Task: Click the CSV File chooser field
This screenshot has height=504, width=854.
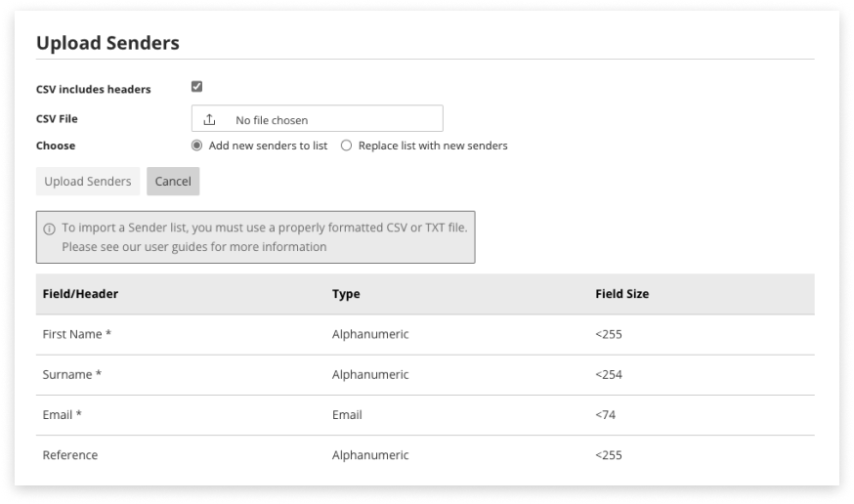Action: click(317, 119)
